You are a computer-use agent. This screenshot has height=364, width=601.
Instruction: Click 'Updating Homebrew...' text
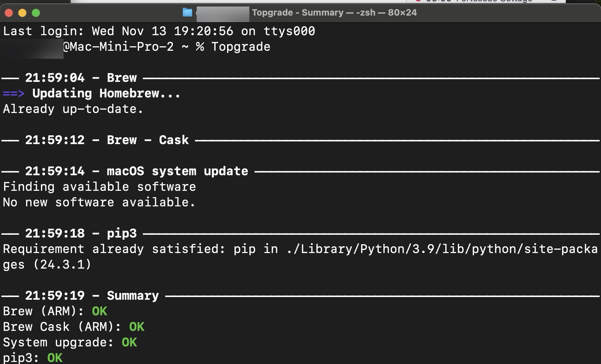click(106, 93)
